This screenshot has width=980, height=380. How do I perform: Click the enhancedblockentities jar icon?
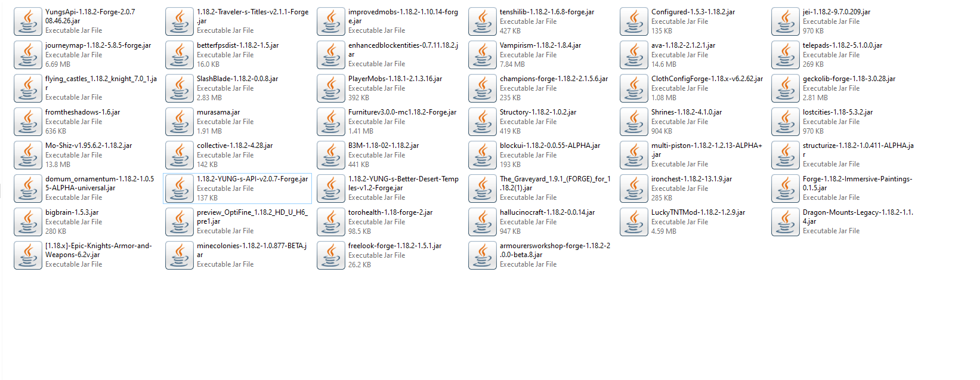pyautogui.click(x=330, y=55)
